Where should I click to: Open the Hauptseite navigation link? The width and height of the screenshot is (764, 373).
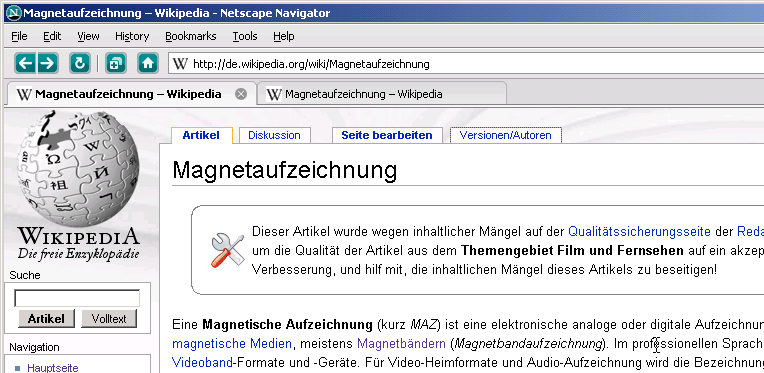click(x=53, y=368)
